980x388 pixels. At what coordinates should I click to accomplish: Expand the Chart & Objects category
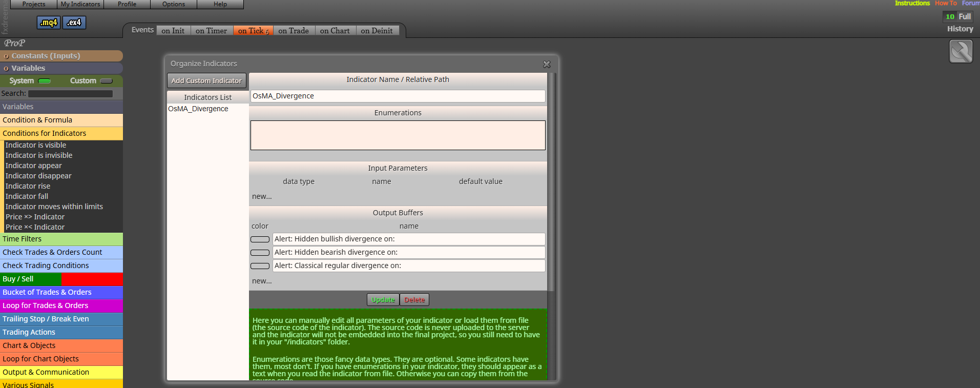pos(61,345)
